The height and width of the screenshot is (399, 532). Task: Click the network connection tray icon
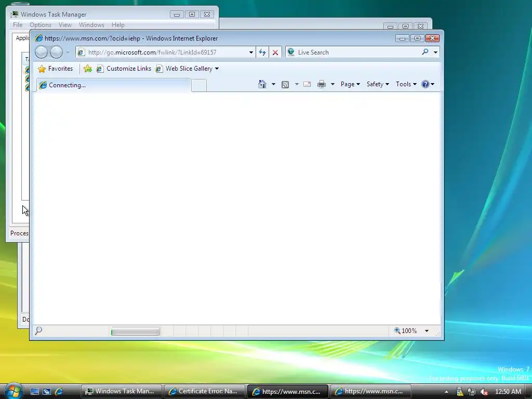pyautogui.click(x=472, y=392)
